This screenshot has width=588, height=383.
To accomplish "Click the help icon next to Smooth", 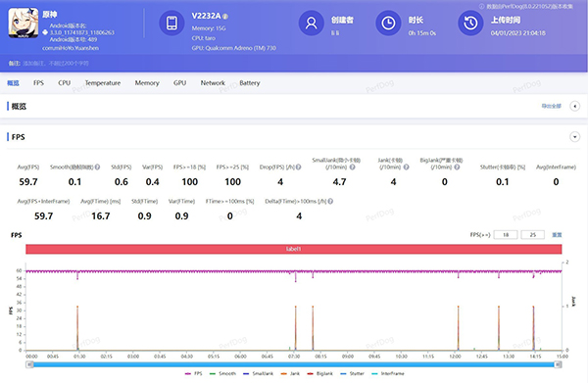I will click(x=97, y=167).
